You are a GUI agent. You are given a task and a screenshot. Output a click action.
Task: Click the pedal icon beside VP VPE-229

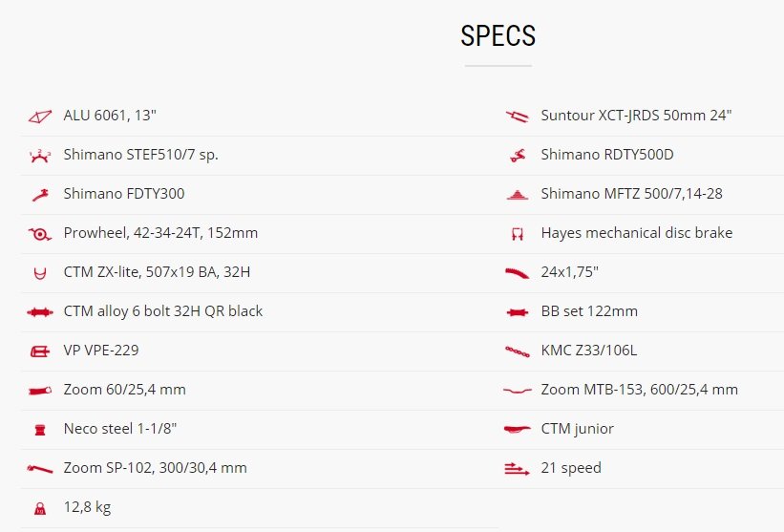click(40, 351)
